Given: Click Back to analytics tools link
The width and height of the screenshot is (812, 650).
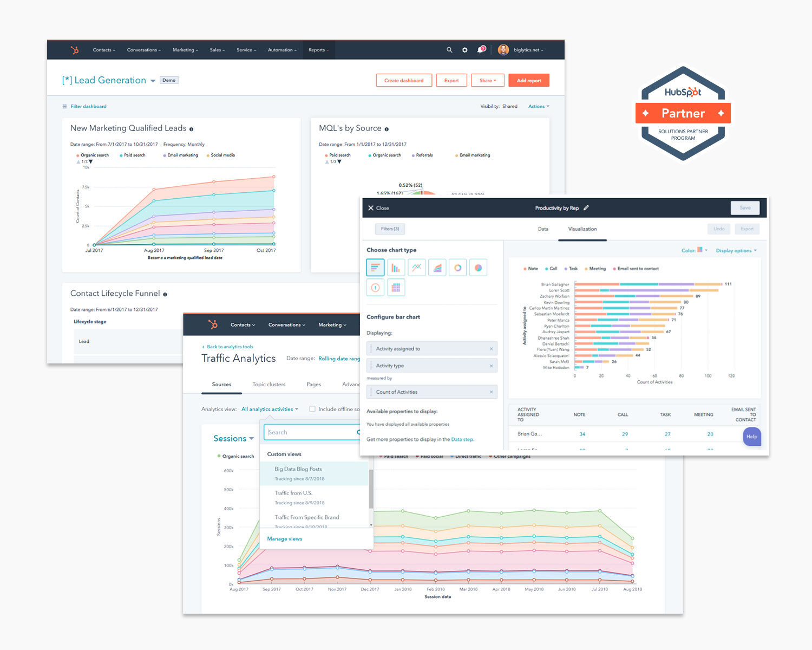Looking at the screenshot, I should click(x=227, y=347).
